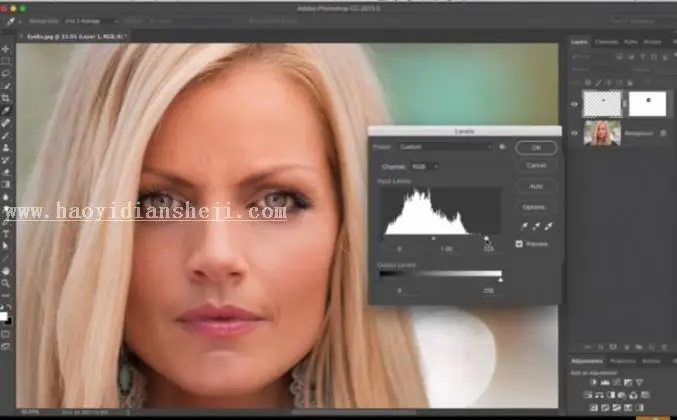Select the Brush tool
The height and width of the screenshot is (420, 677).
coord(6,136)
